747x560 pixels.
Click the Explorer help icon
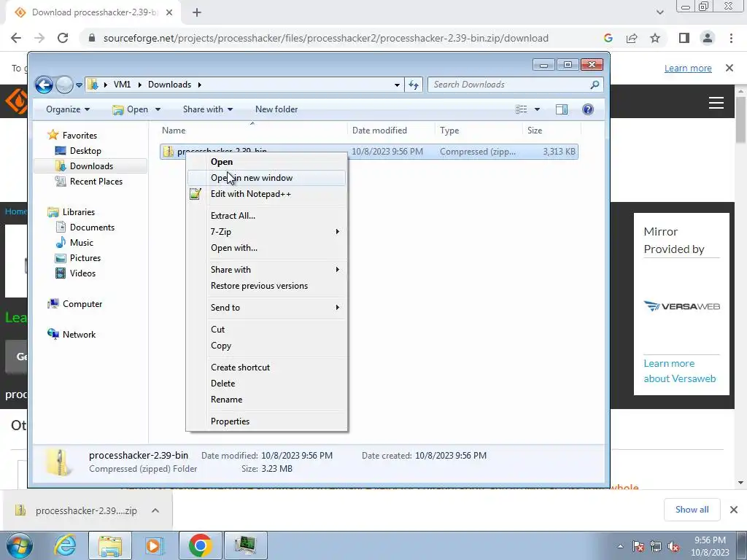pos(588,109)
